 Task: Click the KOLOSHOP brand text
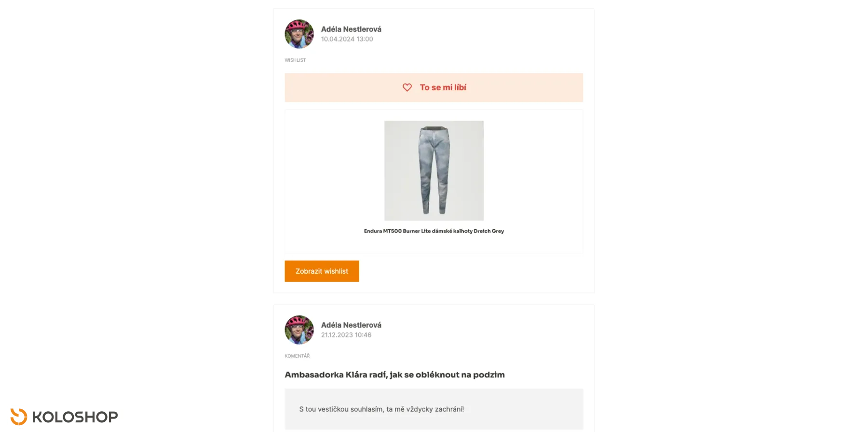coord(75,417)
